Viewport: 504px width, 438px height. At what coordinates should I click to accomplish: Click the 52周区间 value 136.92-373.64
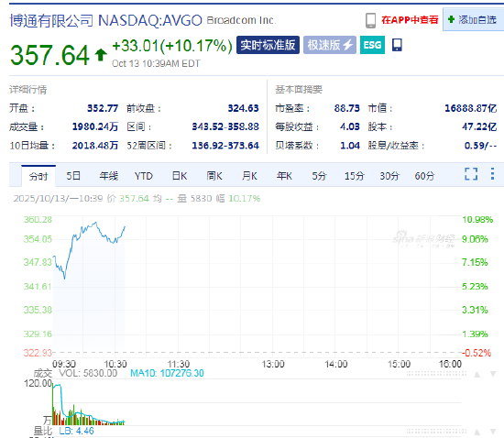tap(225, 146)
